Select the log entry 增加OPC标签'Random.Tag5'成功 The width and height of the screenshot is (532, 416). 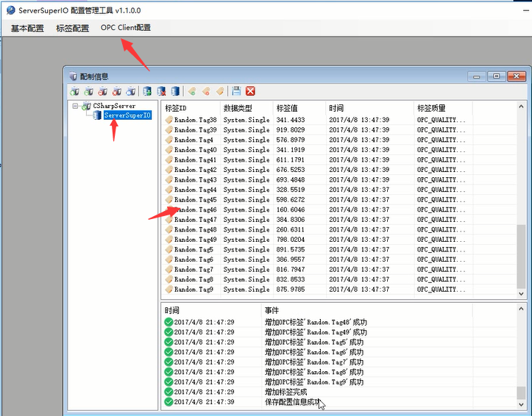coord(314,343)
